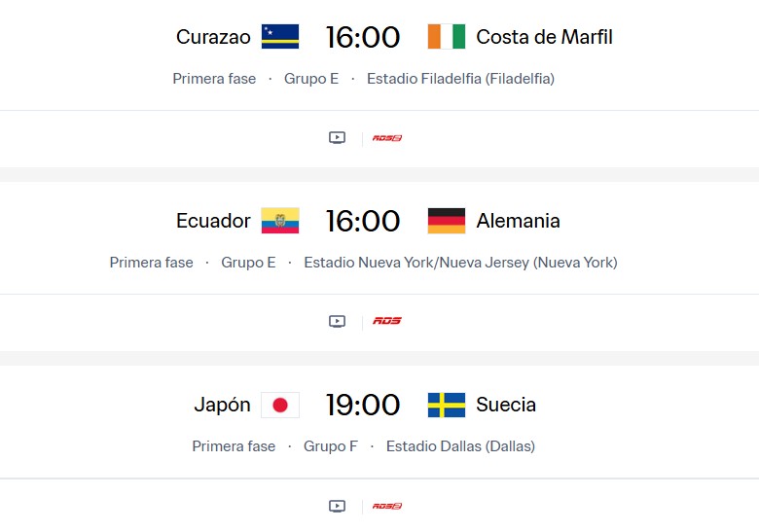Open RDS logo under Ecuador vs Alemania

click(387, 321)
